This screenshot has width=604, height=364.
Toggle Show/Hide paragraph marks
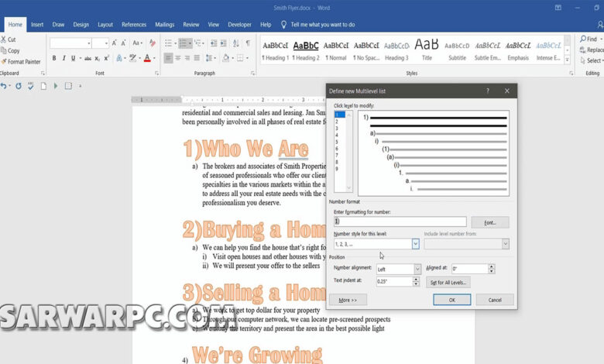[248, 43]
